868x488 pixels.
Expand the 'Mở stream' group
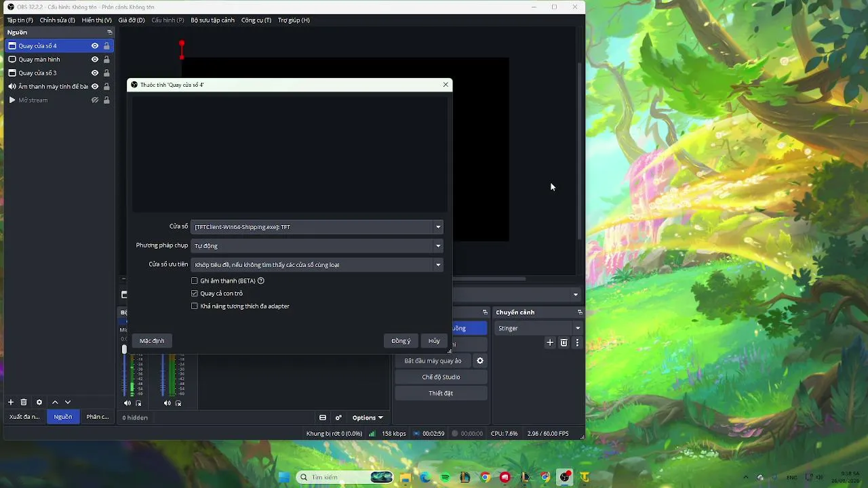[x=12, y=100]
